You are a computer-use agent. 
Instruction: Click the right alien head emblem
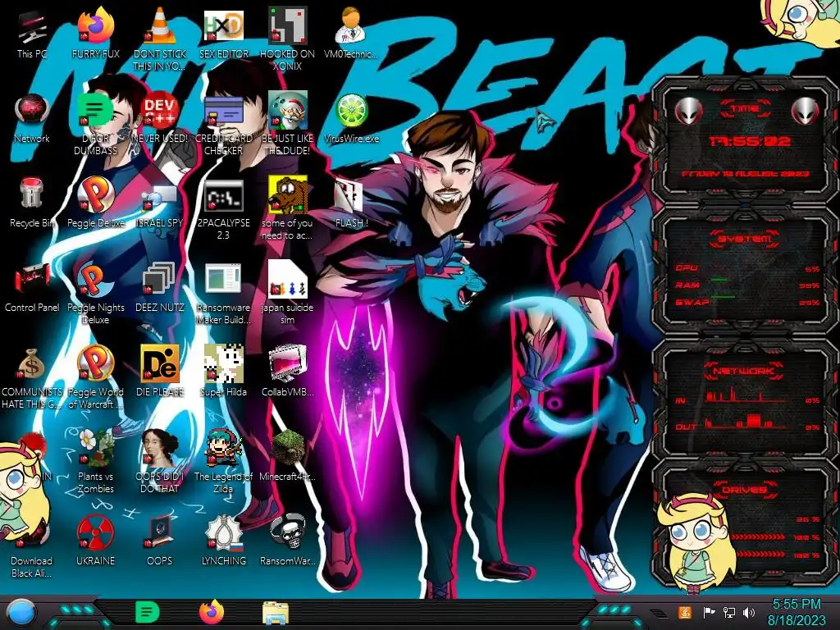(806, 111)
